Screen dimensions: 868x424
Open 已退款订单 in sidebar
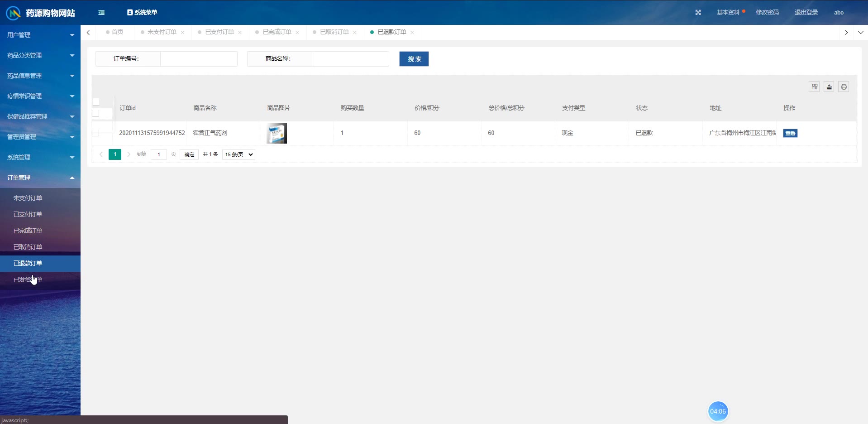[40, 263]
